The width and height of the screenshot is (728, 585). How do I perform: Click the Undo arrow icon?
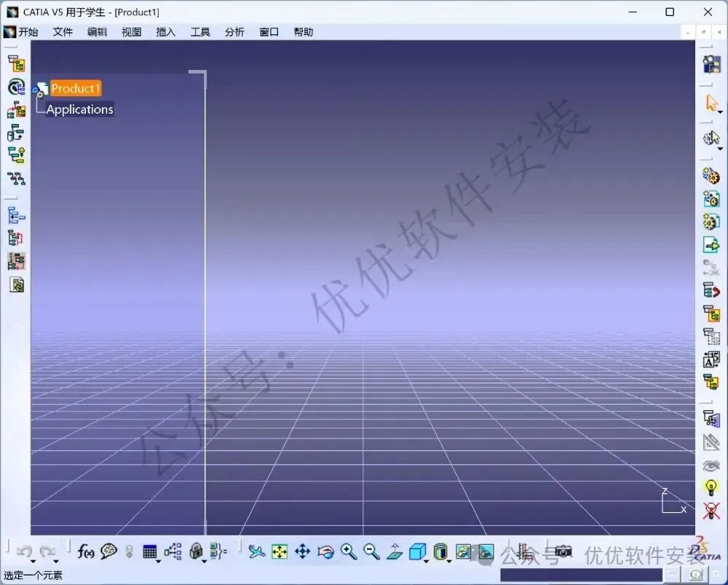coord(24,551)
